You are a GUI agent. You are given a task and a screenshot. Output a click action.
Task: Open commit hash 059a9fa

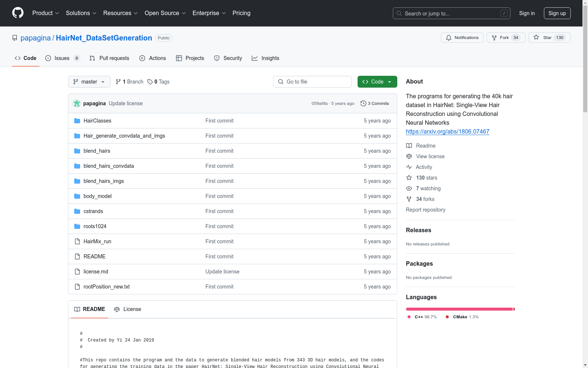(319, 103)
